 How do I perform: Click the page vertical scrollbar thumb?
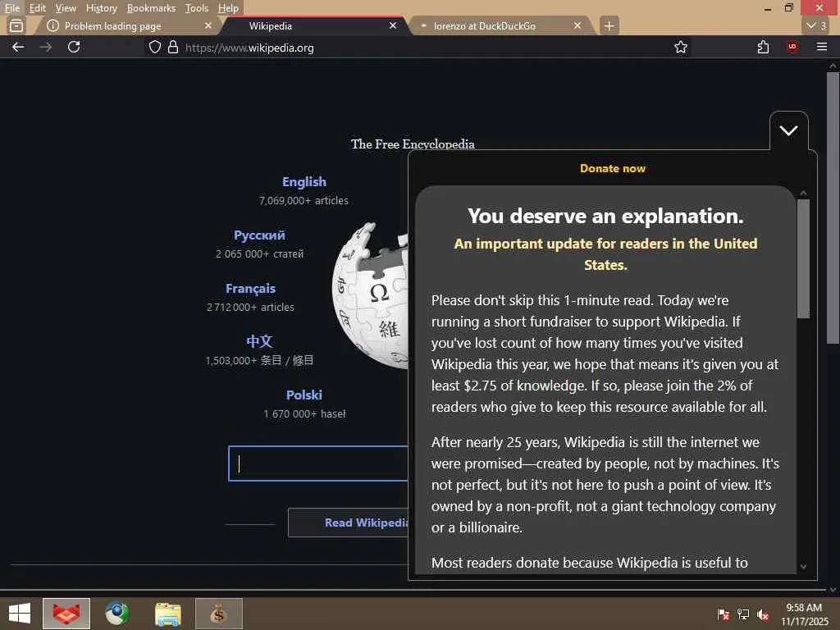point(833,208)
